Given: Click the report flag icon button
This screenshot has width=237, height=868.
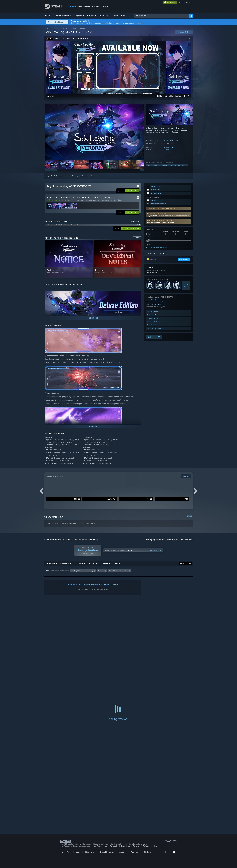Looking at the screenshot, I should pyautogui.click(x=159, y=337).
